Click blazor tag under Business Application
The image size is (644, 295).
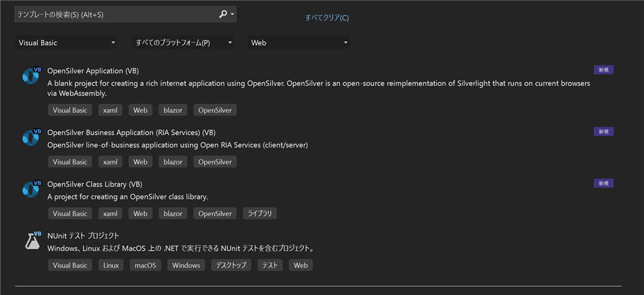pyautogui.click(x=173, y=162)
